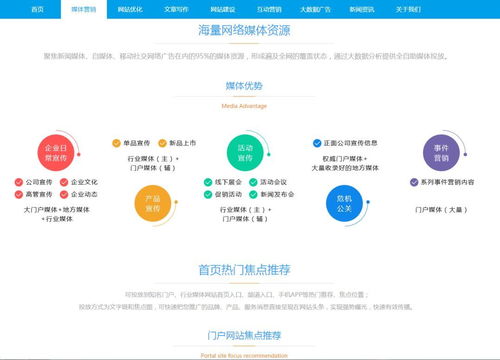500x360 pixels.
Task: Open the 首页 navigation tab
Action: [x=37, y=9]
